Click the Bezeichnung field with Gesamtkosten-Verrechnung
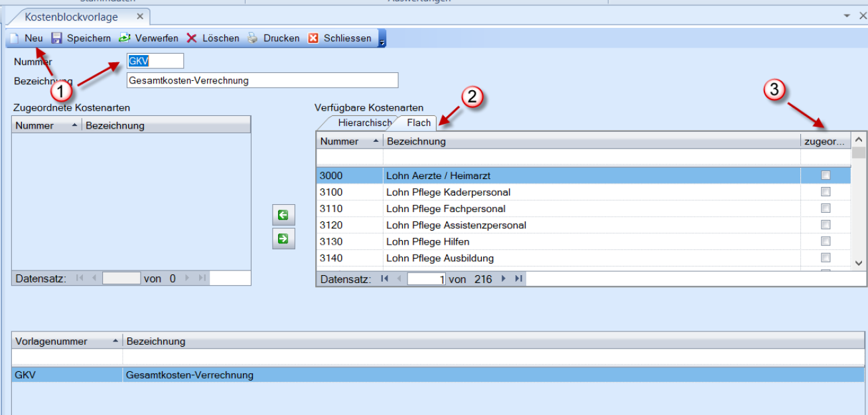The image size is (868, 415). tap(262, 81)
